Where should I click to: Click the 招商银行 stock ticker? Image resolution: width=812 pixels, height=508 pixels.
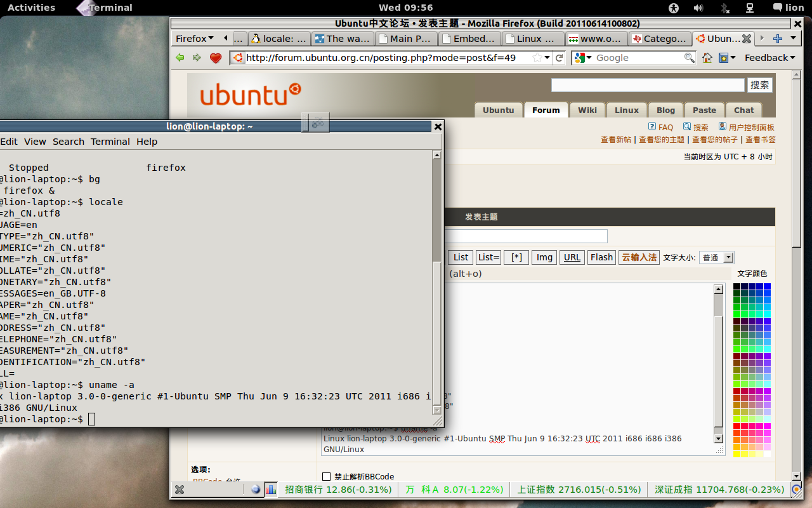(x=338, y=490)
